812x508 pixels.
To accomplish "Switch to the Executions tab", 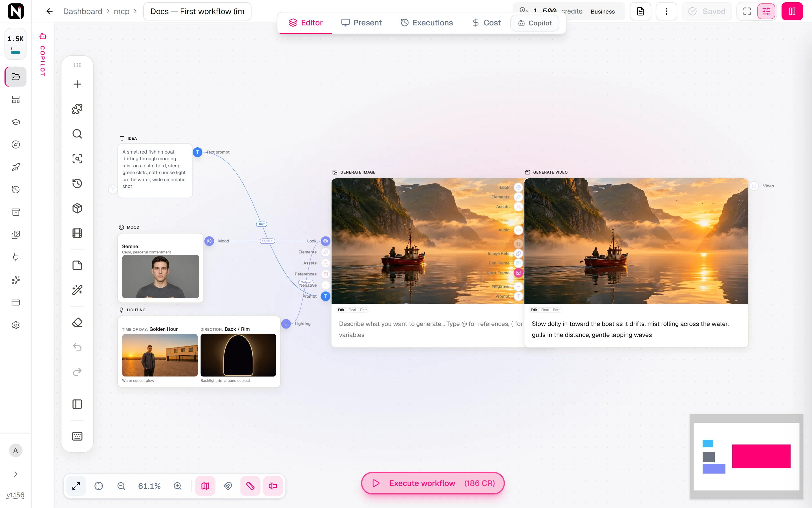I will 427,23.
